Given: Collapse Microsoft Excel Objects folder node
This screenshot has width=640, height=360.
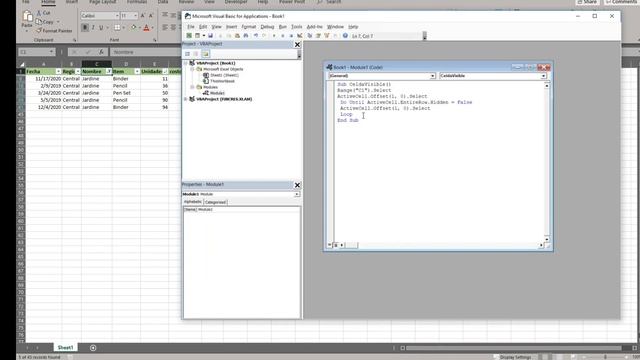Looking at the screenshot, I should click(192, 69).
